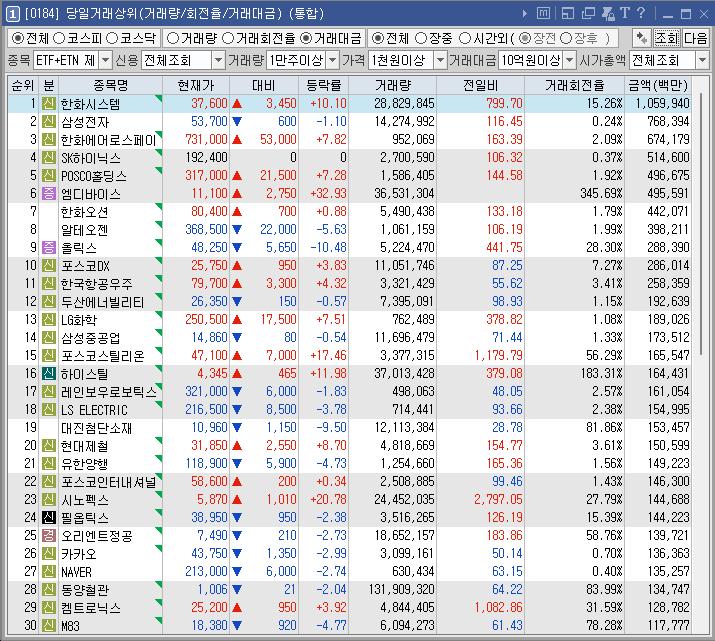
Task: Sort by the 전일비 column header
Action: pyautogui.click(x=481, y=85)
